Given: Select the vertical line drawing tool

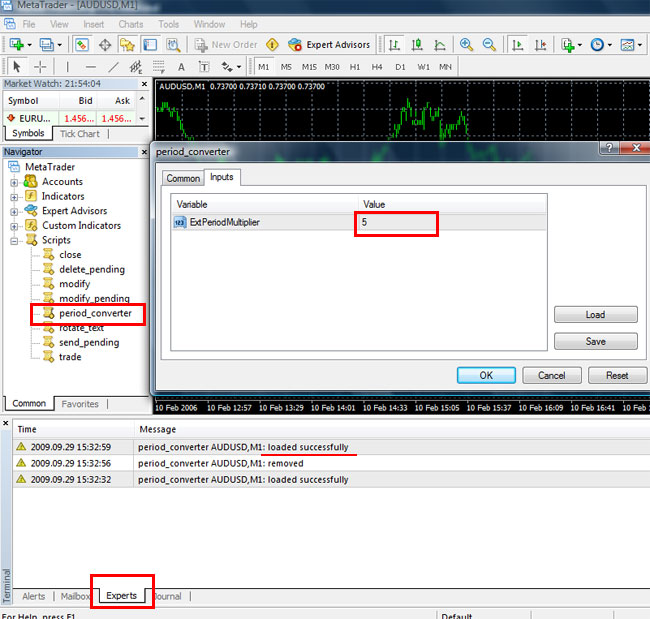Looking at the screenshot, I should [67, 66].
